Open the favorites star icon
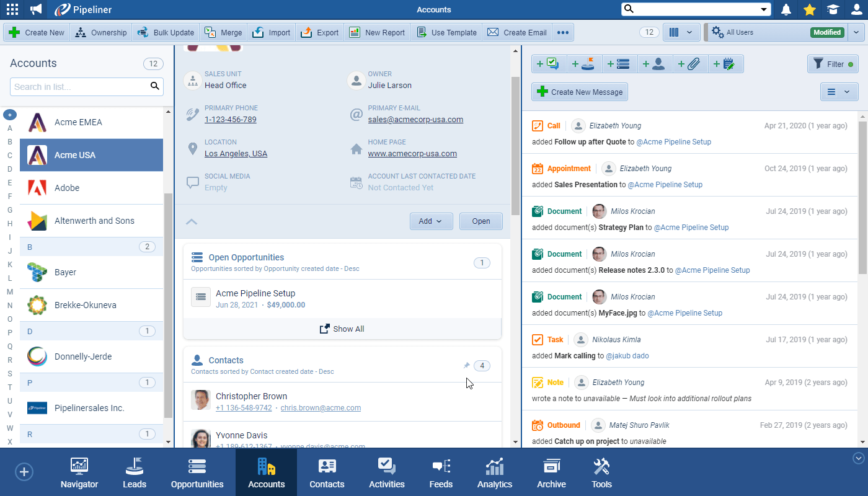The image size is (868, 496). 810,9
